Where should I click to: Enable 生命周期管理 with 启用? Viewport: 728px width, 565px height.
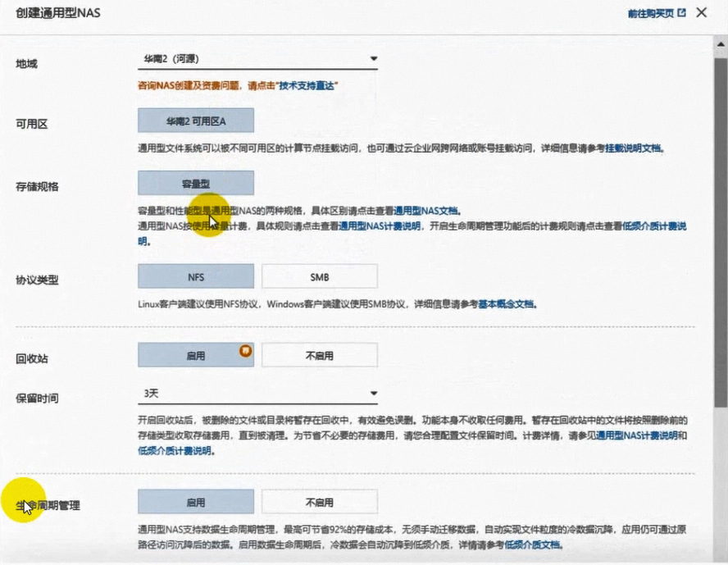[196, 502]
